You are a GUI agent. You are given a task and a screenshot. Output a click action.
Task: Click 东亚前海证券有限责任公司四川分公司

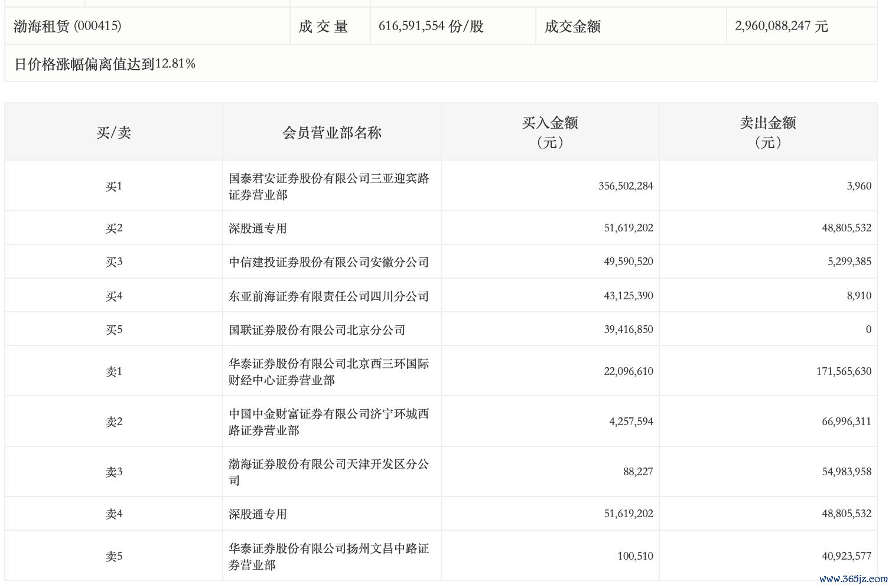pyautogui.click(x=329, y=296)
